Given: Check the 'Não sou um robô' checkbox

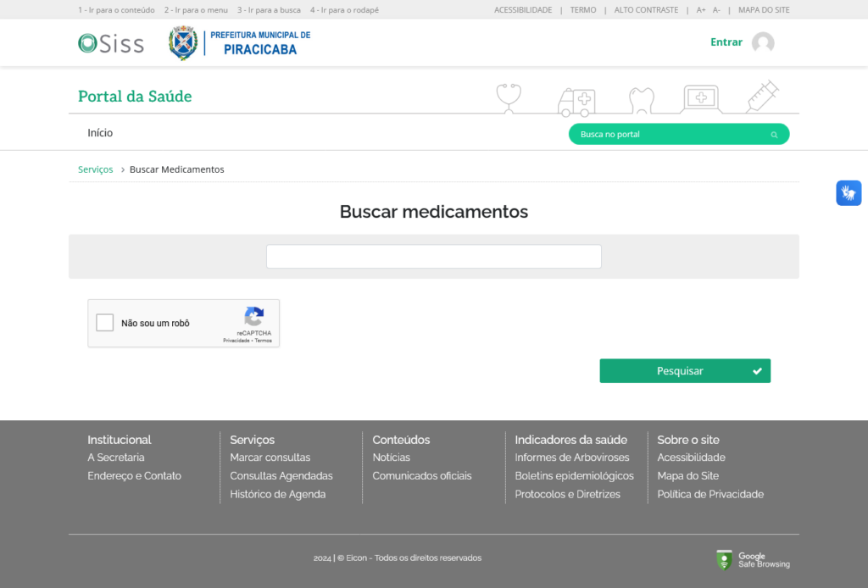Looking at the screenshot, I should coord(104,322).
